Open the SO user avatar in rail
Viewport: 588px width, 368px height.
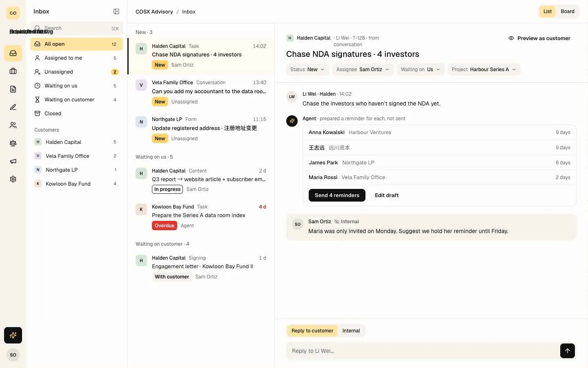click(x=13, y=355)
